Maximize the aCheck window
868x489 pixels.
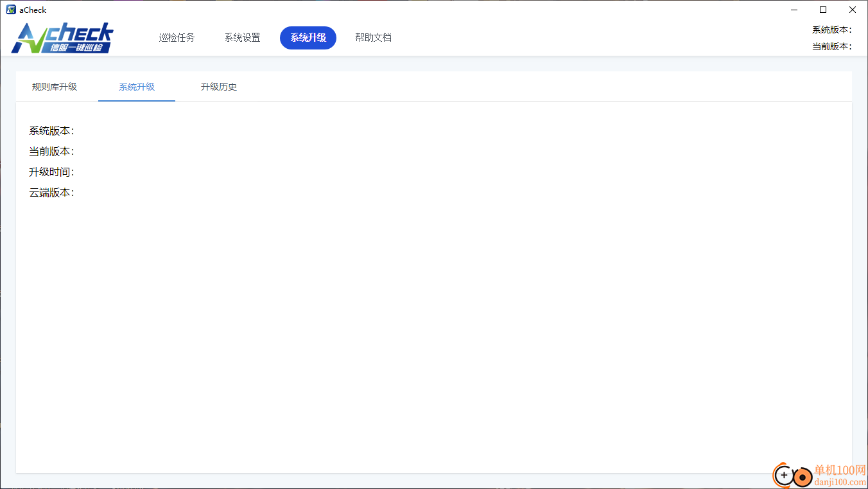click(823, 10)
